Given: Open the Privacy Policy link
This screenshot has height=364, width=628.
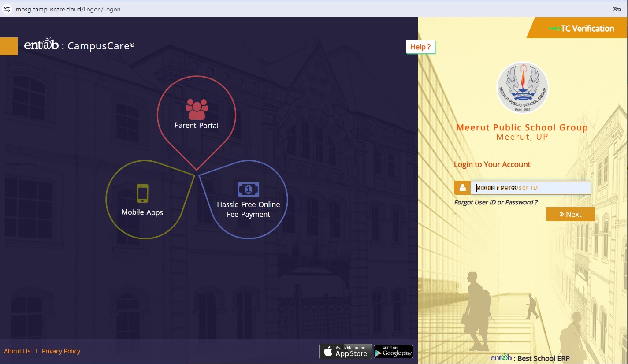Looking at the screenshot, I should (x=61, y=351).
